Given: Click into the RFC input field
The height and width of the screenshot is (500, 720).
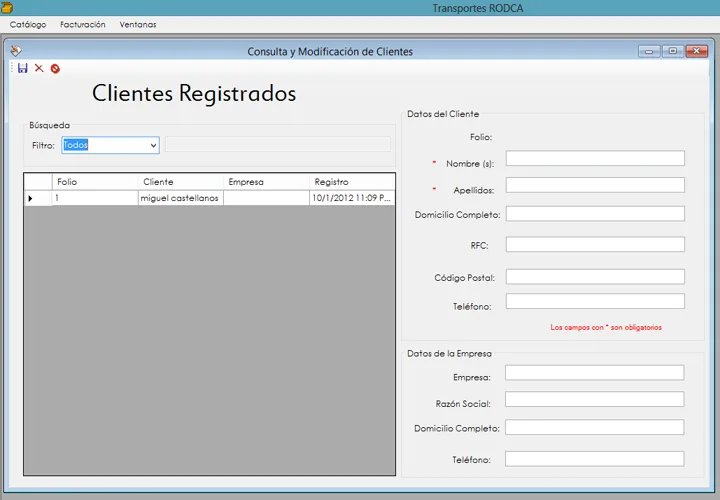Looking at the screenshot, I should click(595, 244).
